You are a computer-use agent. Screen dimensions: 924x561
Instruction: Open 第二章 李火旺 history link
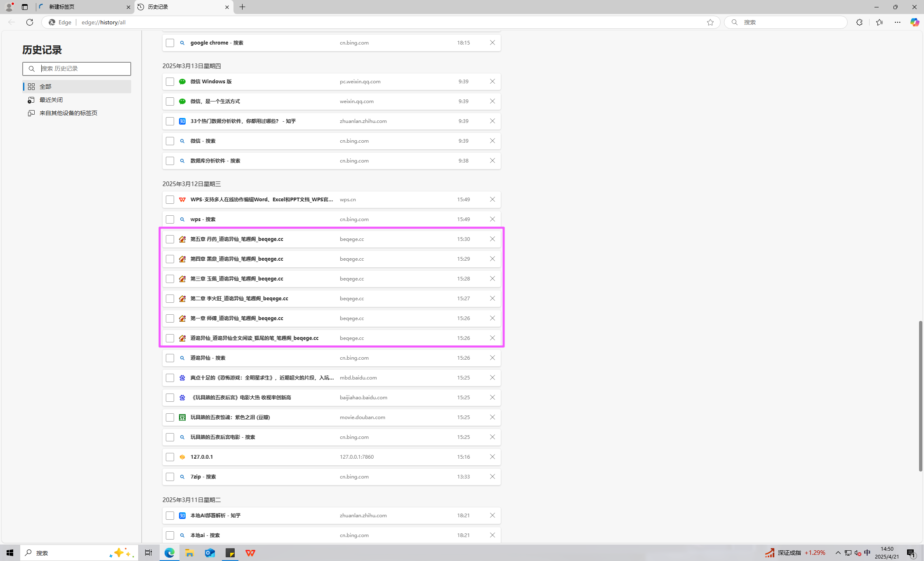(239, 298)
